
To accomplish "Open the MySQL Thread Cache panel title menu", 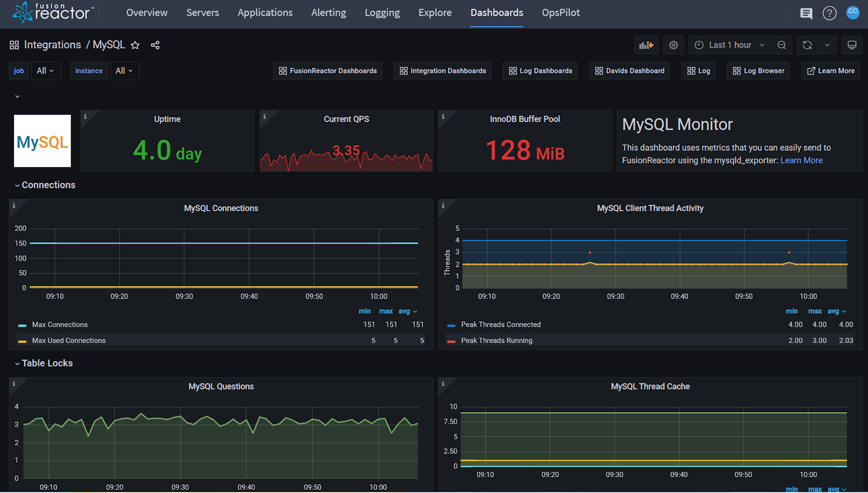I will pyautogui.click(x=650, y=386).
